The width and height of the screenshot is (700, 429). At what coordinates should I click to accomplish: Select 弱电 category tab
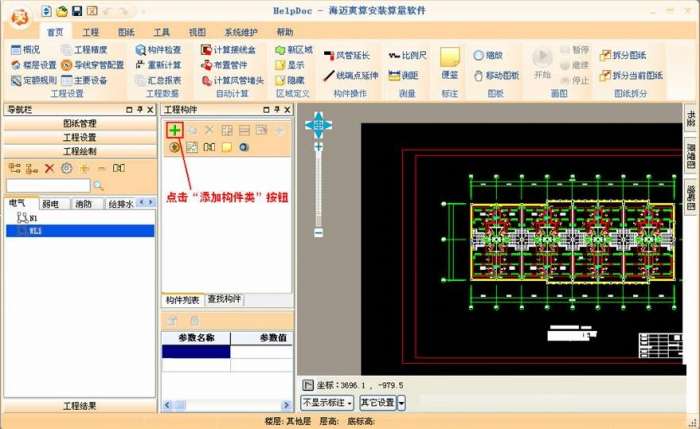[x=50, y=204]
